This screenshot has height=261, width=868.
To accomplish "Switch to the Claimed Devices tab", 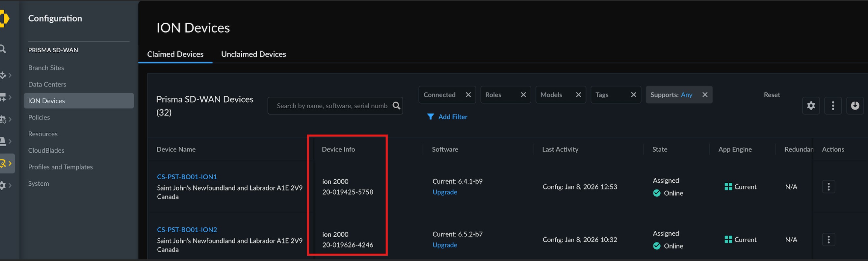I will 175,54.
